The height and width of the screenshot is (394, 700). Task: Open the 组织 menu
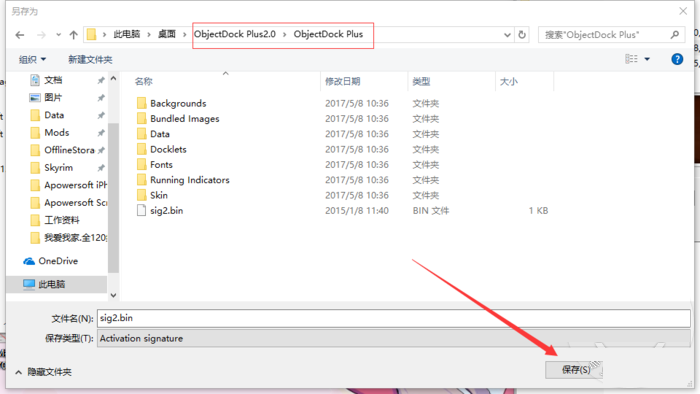pyautogui.click(x=32, y=59)
